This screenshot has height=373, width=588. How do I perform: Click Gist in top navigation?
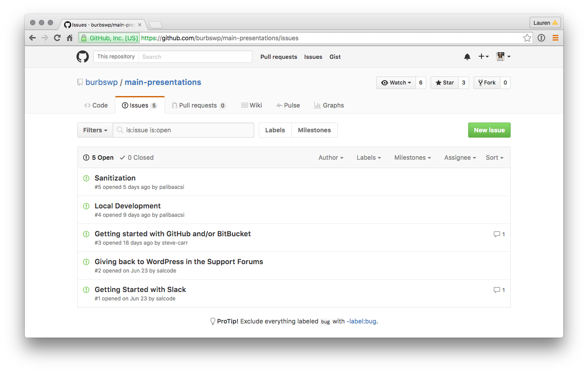tap(335, 57)
